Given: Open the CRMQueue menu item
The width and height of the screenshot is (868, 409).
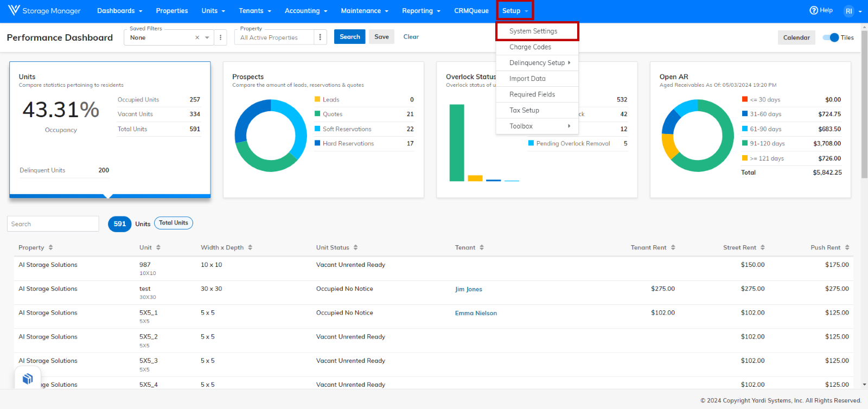Looking at the screenshot, I should [x=471, y=11].
